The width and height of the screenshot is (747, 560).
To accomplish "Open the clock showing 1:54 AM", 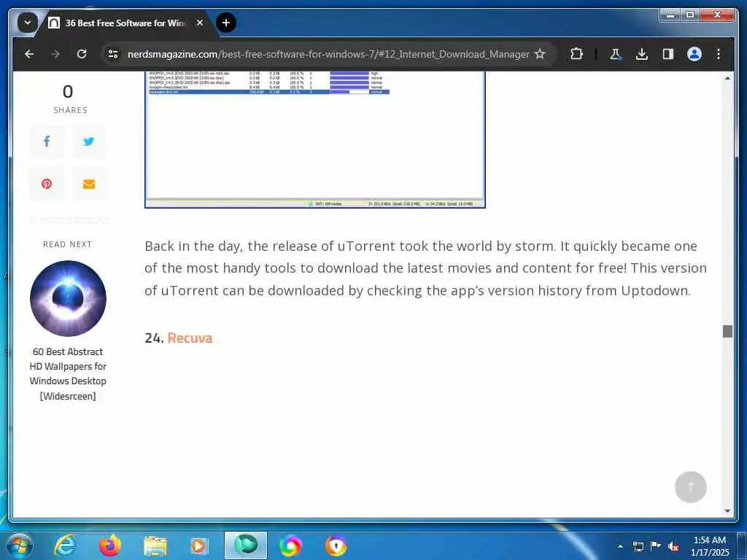I will (710, 546).
